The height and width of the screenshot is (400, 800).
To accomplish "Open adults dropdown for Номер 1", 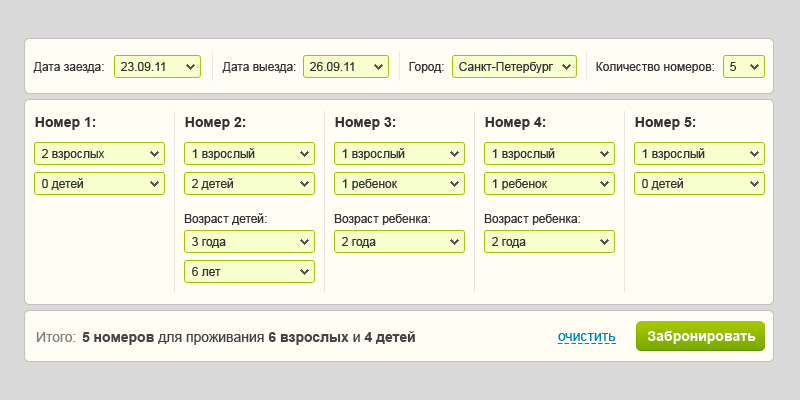I will 99,154.
